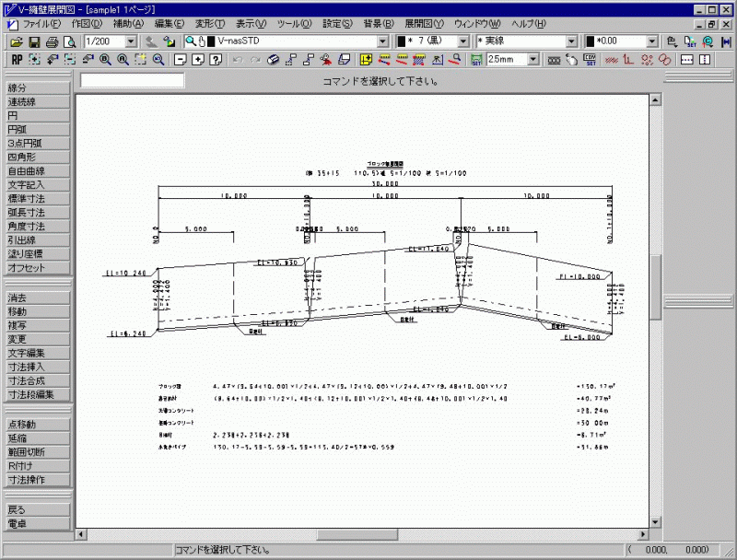Open the 1/200 scale dropdown
The width and height of the screenshot is (737, 560).
pos(129,41)
